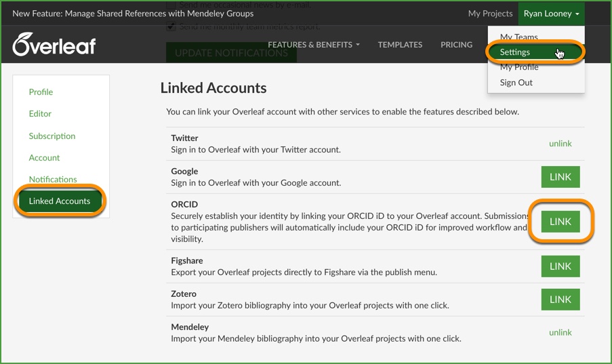
Task: Choose Sign Out in the dropdown menu
Action: coord(516,83)
